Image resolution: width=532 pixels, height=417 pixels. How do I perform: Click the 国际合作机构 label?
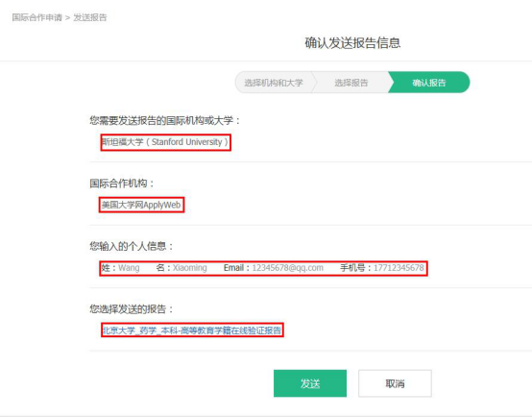pos(122,184)
